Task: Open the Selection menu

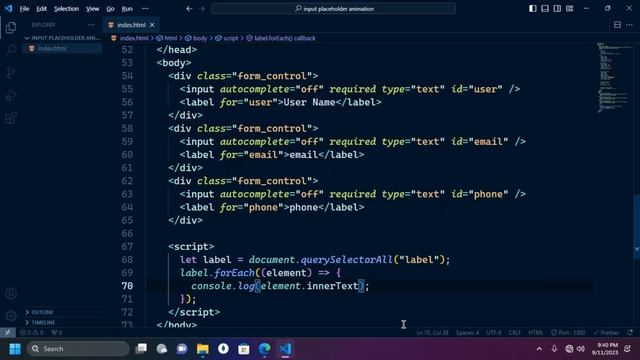Action: tap(66, 9)
